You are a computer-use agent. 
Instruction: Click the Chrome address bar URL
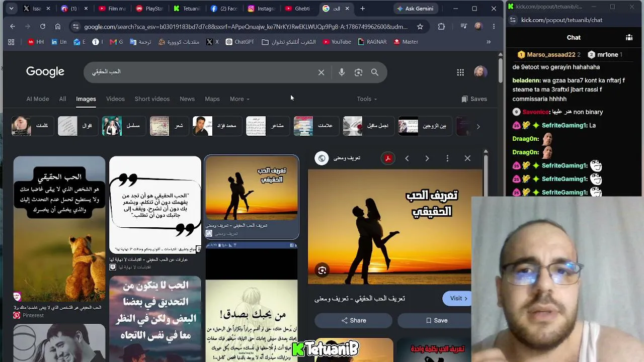246,27
